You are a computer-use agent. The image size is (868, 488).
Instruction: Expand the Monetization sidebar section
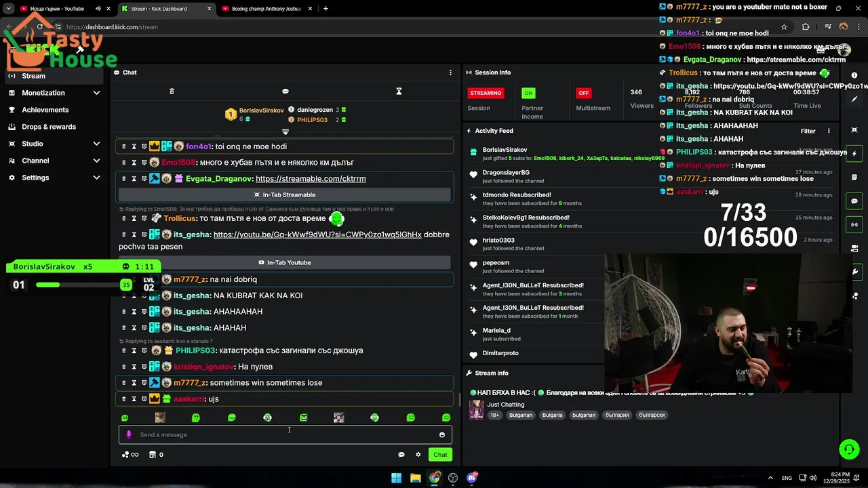(96, 93)
